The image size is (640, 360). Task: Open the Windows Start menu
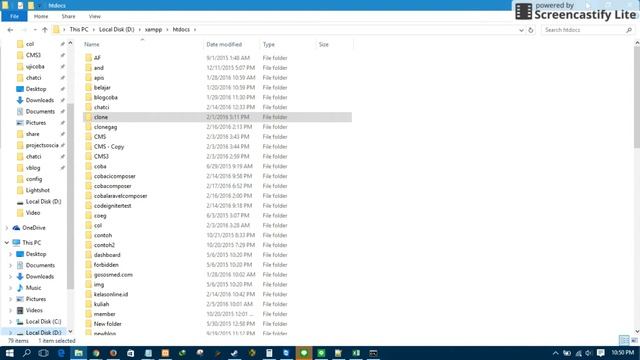point(9,353)
